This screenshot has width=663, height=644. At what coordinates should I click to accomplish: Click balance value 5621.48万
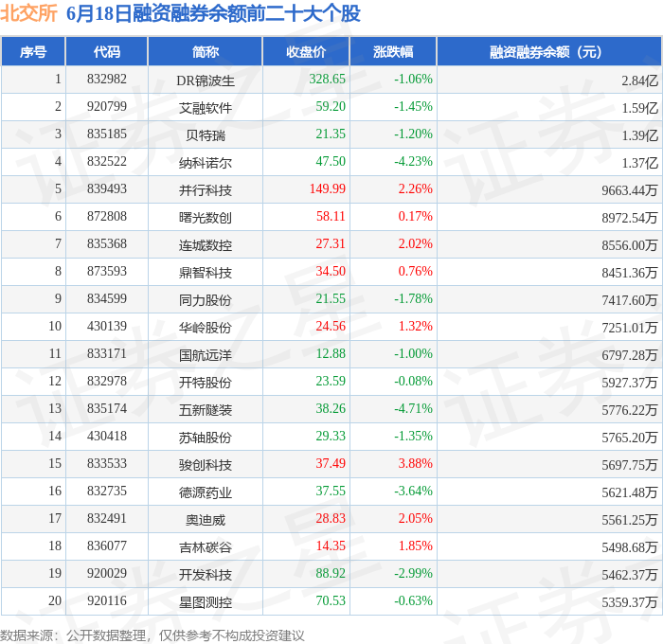(x=630, y=492)
